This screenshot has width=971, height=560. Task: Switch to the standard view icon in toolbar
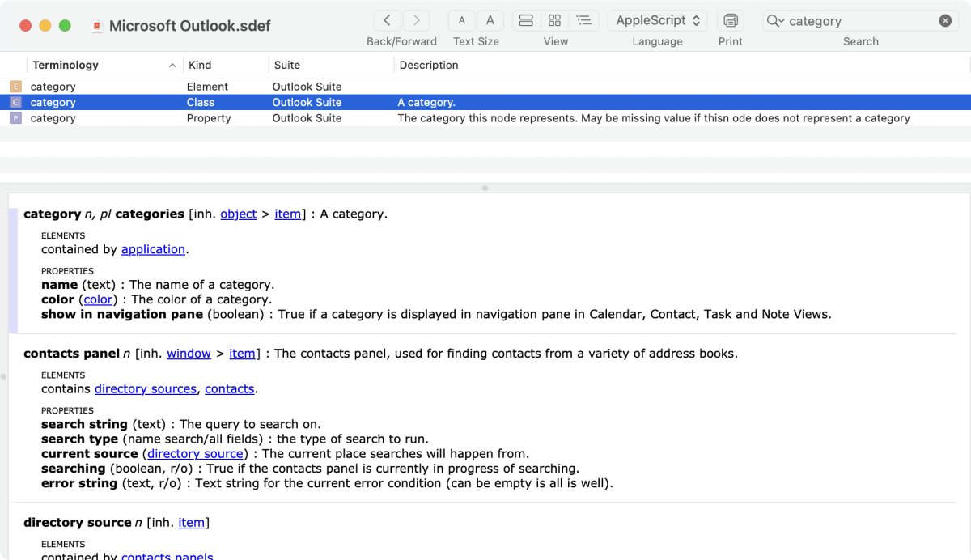(x=525, y=19)
